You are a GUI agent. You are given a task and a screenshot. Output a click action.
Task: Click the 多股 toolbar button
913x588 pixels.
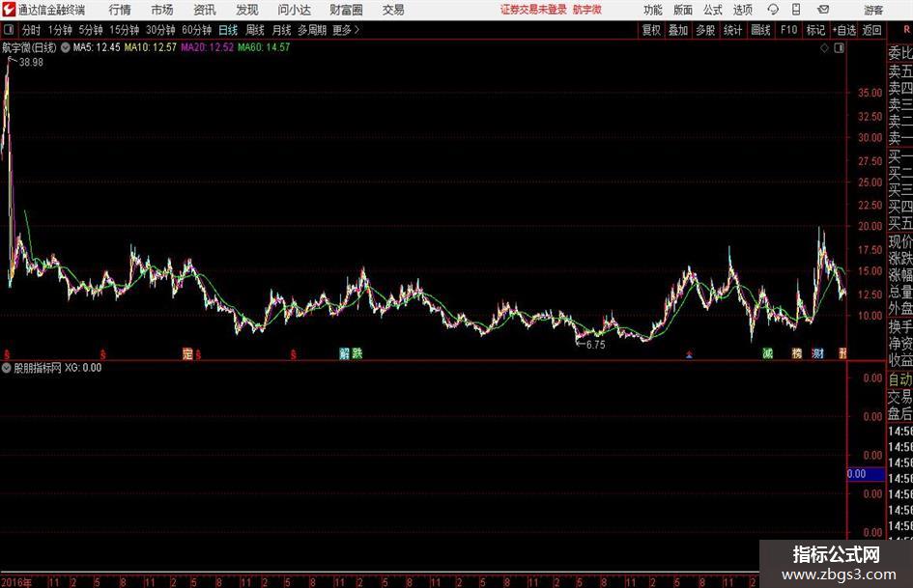(705, 30)
